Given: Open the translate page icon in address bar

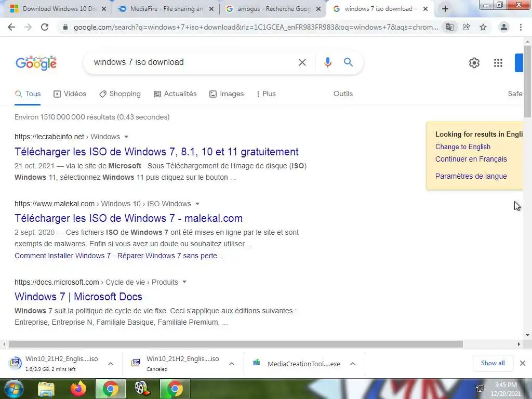Looking at the screenshot, I should 449,27.
